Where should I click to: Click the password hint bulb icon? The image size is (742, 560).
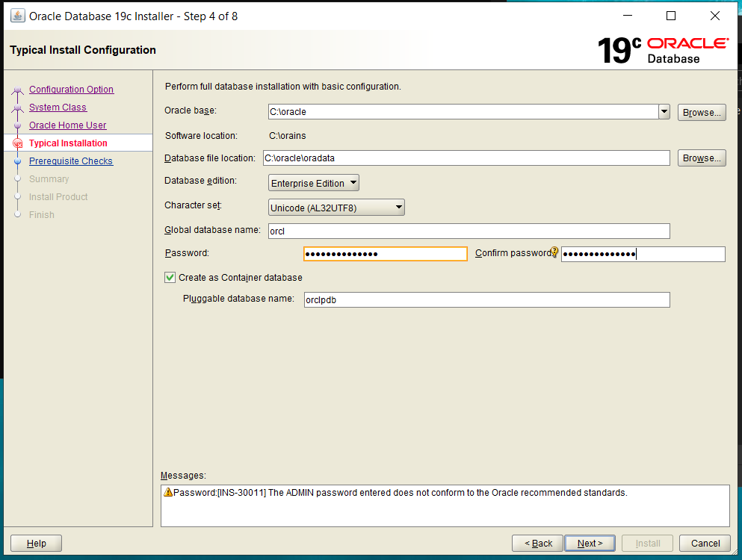point(554,252)
